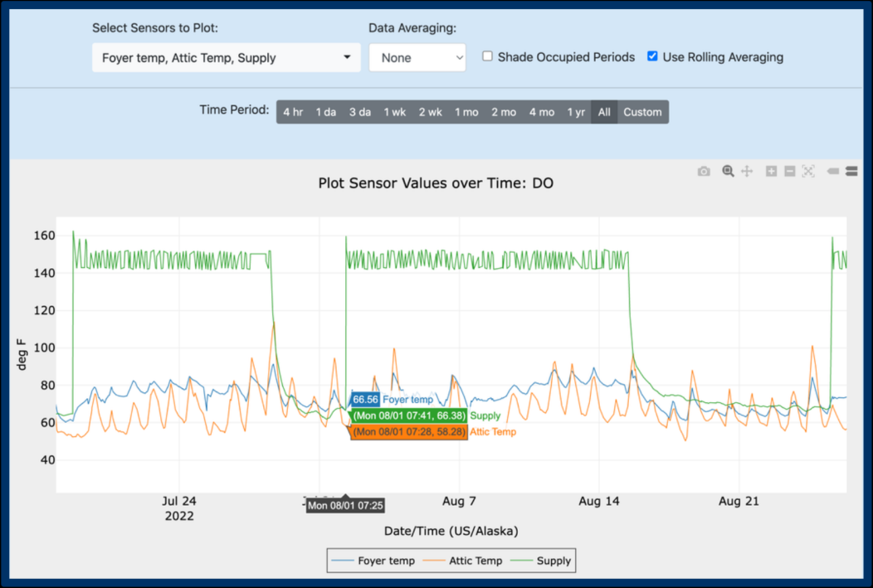Click the Zoom in plus icon
This screenshot has width=873, height=588.
771,172
